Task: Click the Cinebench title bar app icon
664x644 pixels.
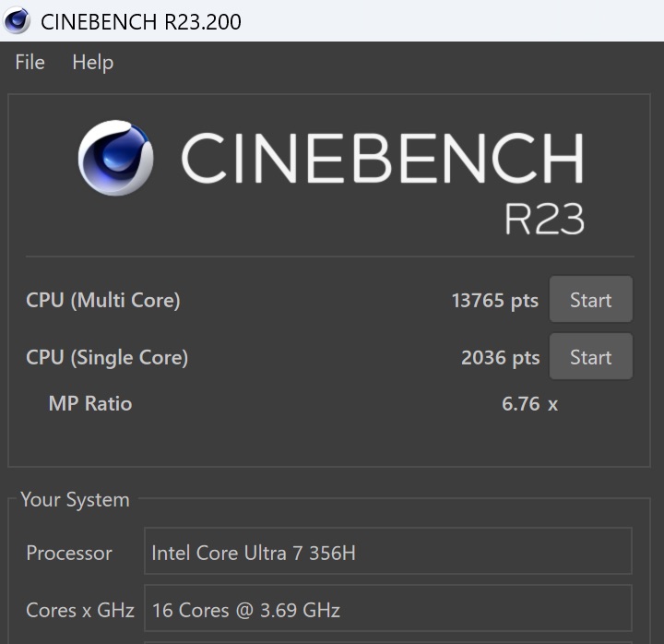Action: click(17, 21)
